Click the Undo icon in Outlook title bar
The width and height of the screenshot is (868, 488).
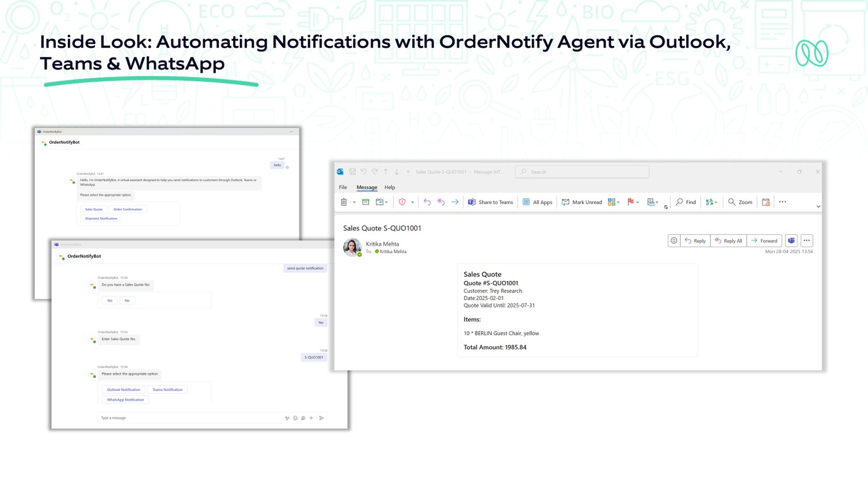363,171
